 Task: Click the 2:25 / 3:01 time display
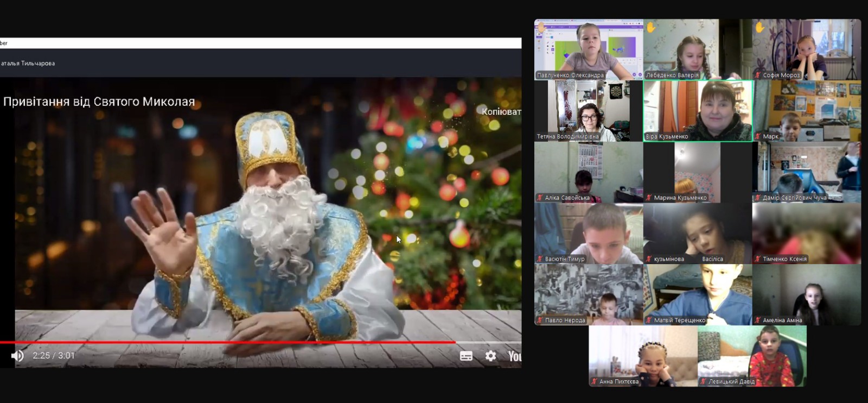click(x=54, y=356)
